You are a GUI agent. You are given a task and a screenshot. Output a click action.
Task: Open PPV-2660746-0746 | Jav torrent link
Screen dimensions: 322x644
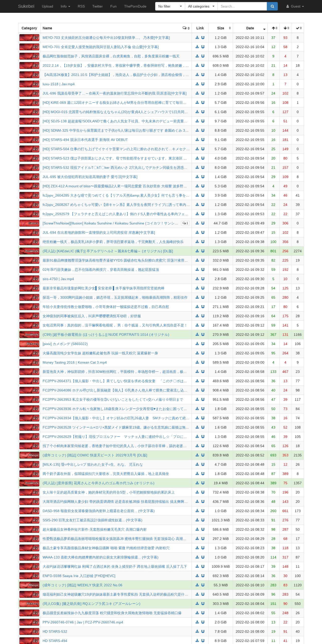point(83,622)
